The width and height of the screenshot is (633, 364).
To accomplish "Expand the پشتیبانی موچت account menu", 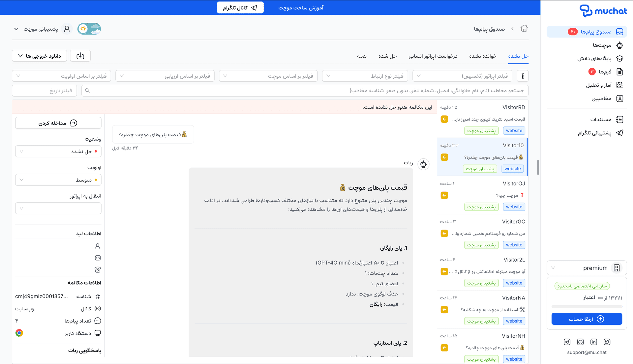I will (36, 29).
